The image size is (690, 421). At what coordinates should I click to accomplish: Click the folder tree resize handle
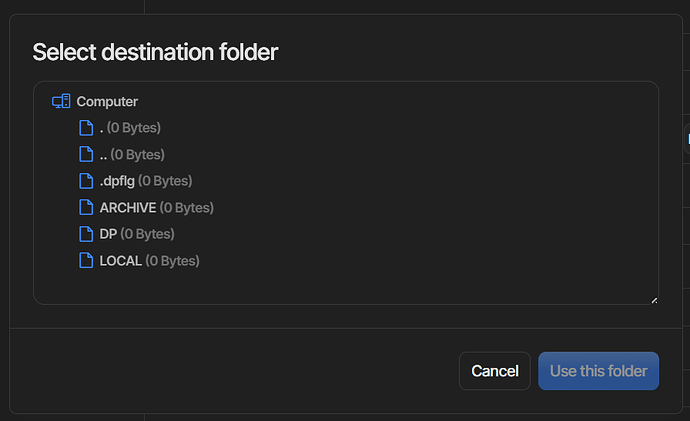654,300
